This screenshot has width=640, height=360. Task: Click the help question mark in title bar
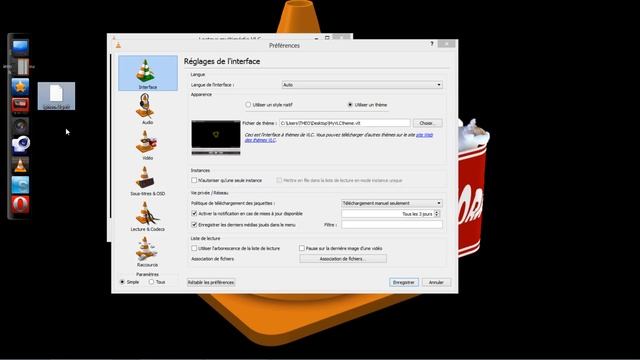click(432, 44)
